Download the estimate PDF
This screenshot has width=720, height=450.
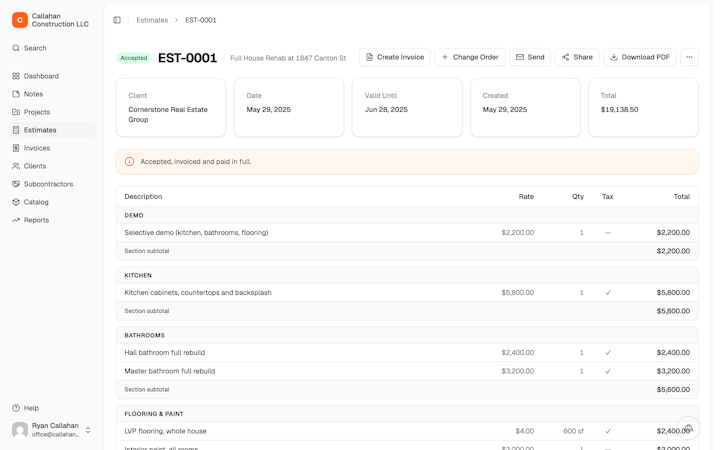click(x=640, y=57)
